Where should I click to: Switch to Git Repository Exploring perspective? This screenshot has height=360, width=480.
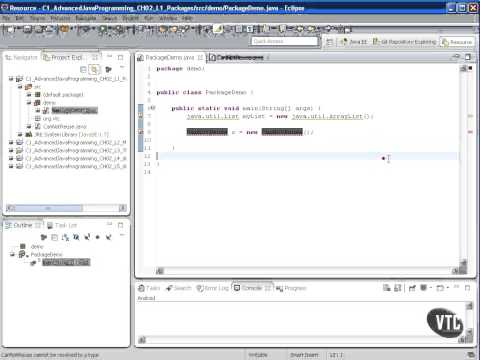pos(404,42)
